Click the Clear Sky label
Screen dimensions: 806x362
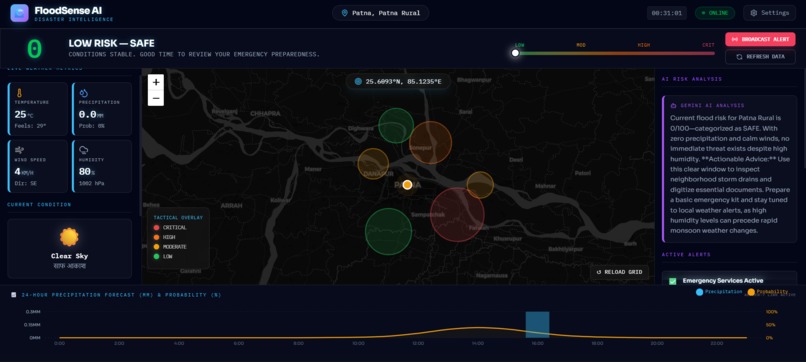pos(69,256)
